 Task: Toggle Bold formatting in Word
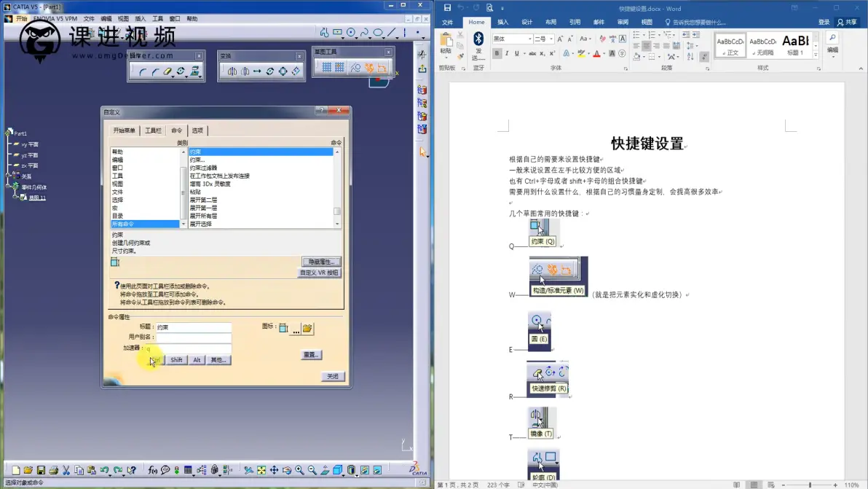(497, 53)
